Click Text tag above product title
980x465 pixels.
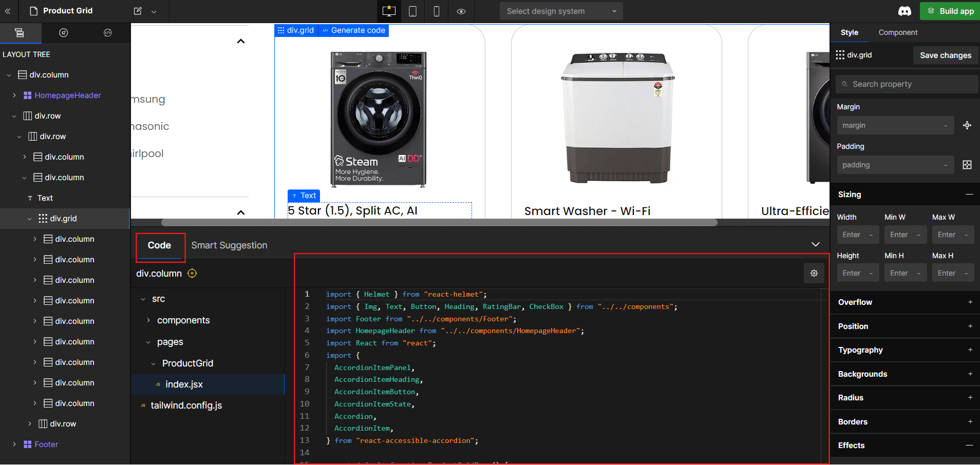tap(304, 196)
